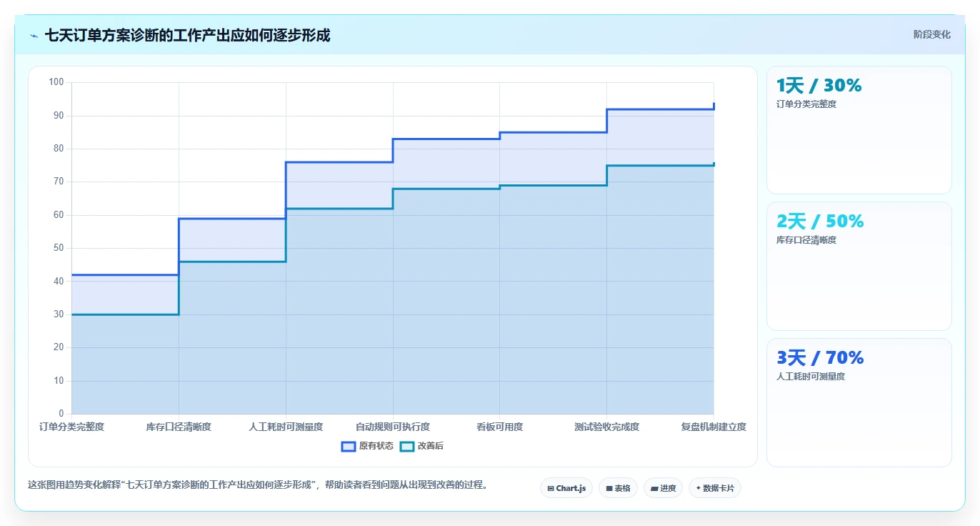Click the 50 value on the y-axis

[59, 248]
